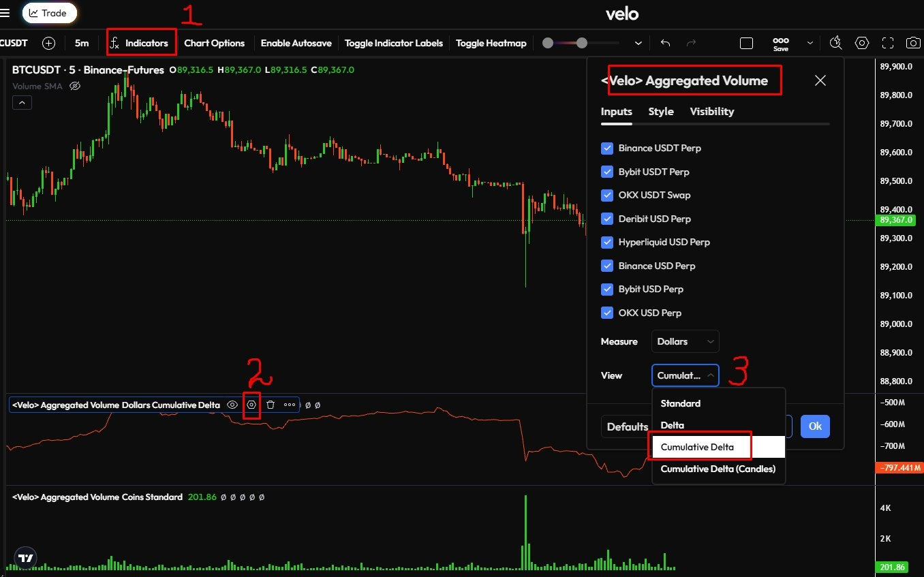Viewport: 924px width, 577px height.
Task: Uncheck Binance USDT Perp
Action: 607,148
